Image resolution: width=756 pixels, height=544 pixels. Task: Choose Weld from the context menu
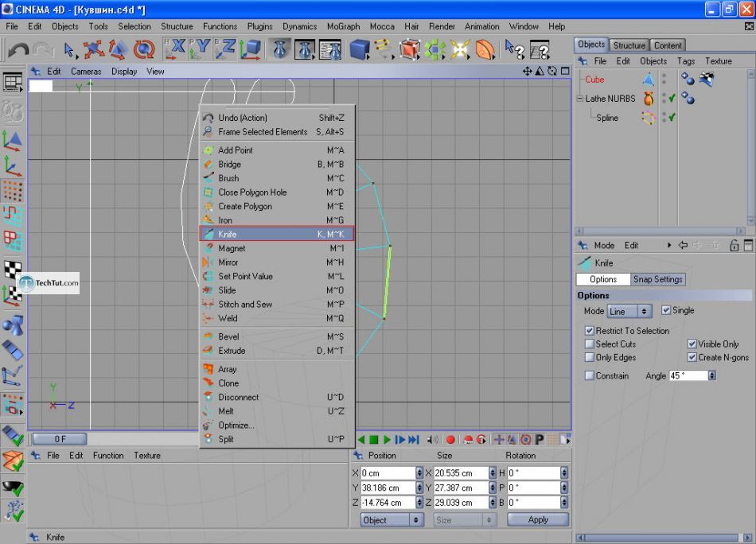pos(276,318)
